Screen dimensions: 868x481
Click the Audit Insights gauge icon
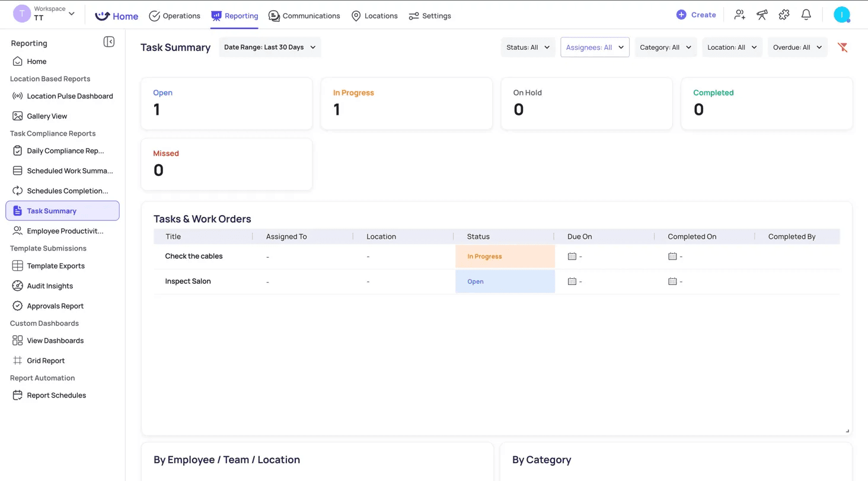point(18,286)
